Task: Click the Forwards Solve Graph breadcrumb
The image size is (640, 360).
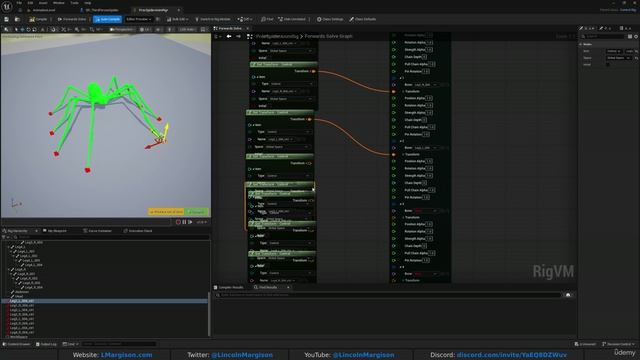Action: tap(329, 36)
